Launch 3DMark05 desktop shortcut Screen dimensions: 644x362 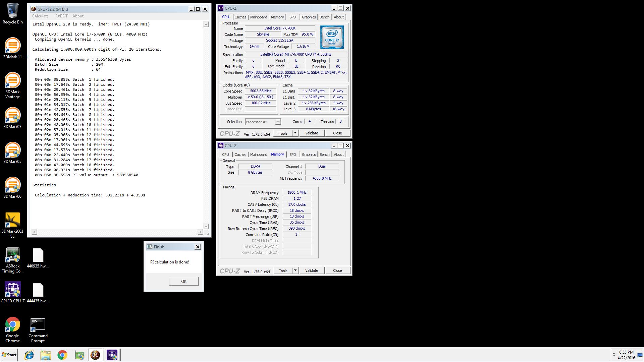tap(12, 153)
